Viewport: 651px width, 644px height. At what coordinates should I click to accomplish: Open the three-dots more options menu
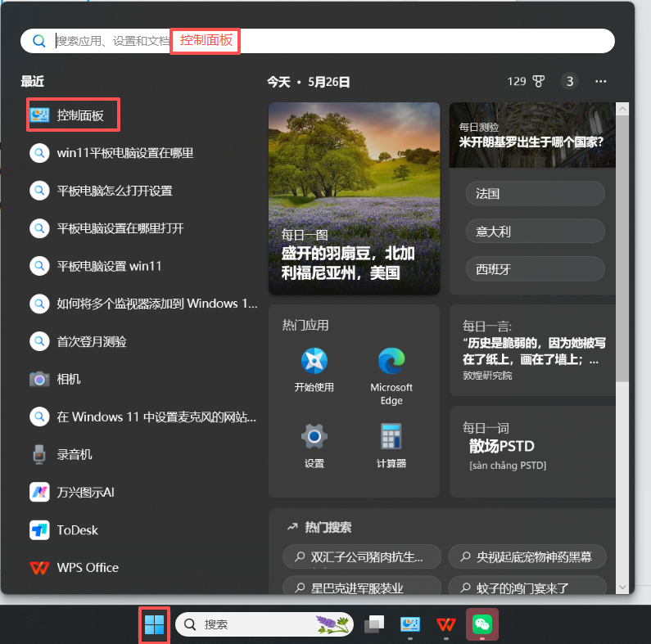pos(601,81)
